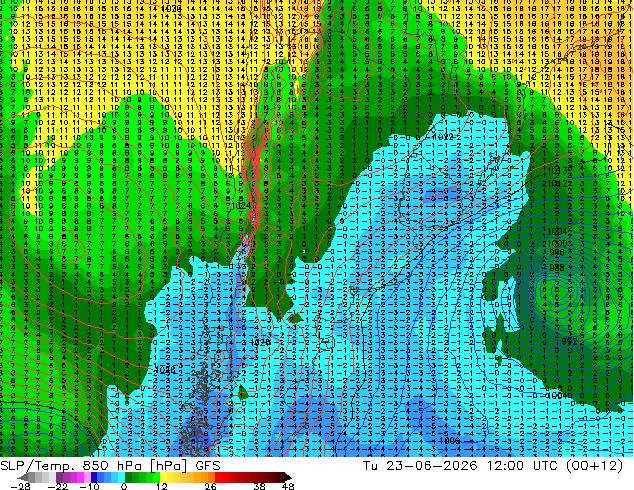634x490 pixels.
Task: Click the 12 label below the color bar
Action: click(x=162, y=486)
